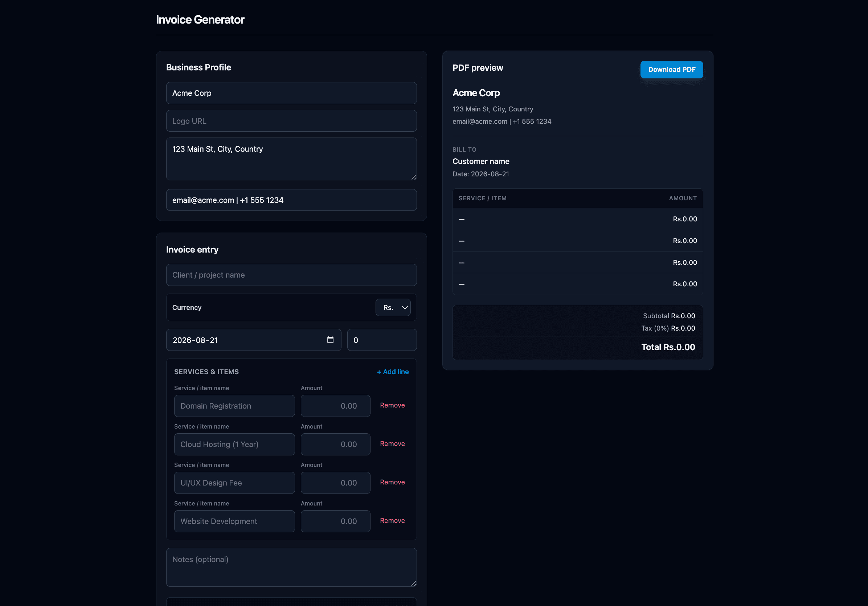Click the Cloud Hosting (1 Year) name field
This screenshot has height=606, width=868.
pos(234,444)
